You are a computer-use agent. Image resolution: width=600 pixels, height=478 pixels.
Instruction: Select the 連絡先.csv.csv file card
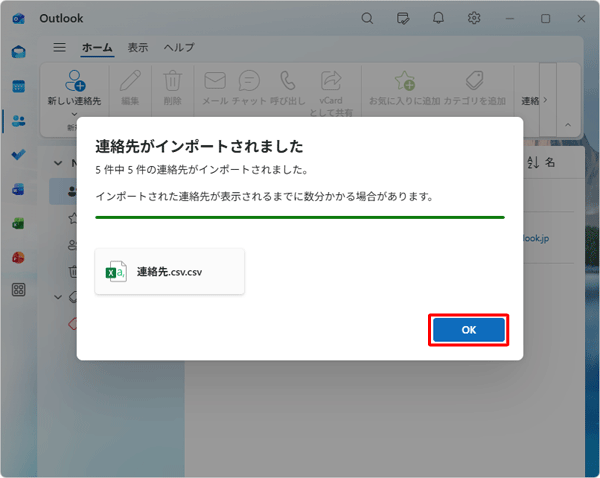(x=170, y=272)
